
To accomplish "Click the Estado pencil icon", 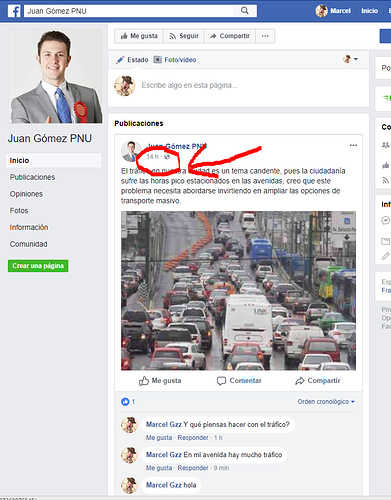I will 120,60.
